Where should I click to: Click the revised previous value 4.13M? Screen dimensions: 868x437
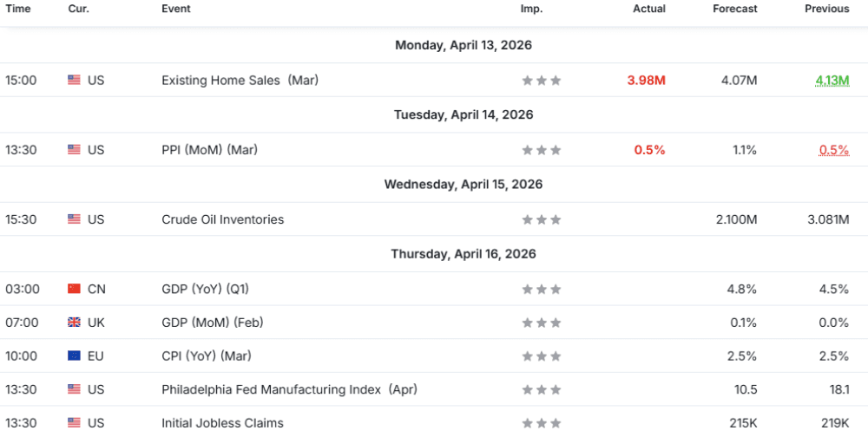(x=832, y=81)
